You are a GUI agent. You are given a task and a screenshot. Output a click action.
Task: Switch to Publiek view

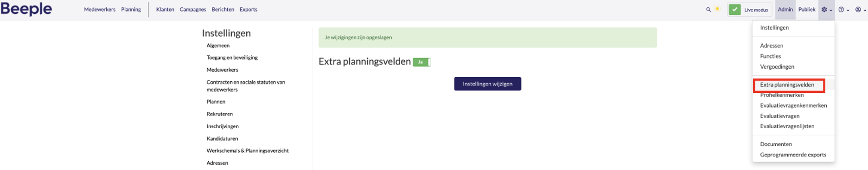[807, 9]
